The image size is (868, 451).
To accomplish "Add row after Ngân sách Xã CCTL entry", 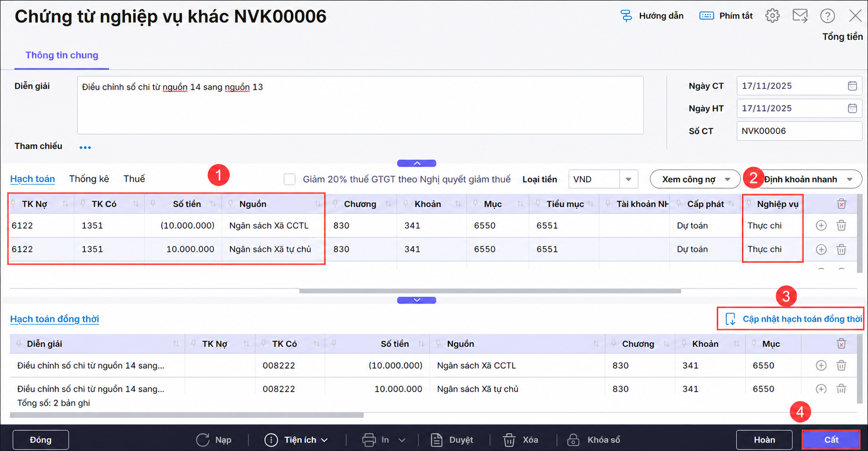I will (x=821, y=225).
